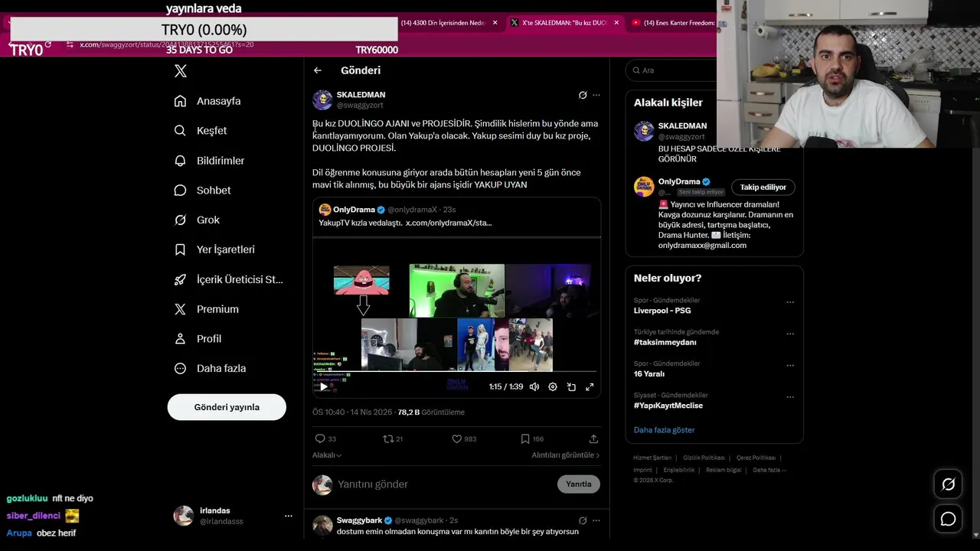Screen dimensions: 980x551
Task: Open SKALEDMAN's avatar on the post
Action: [322, 100]
